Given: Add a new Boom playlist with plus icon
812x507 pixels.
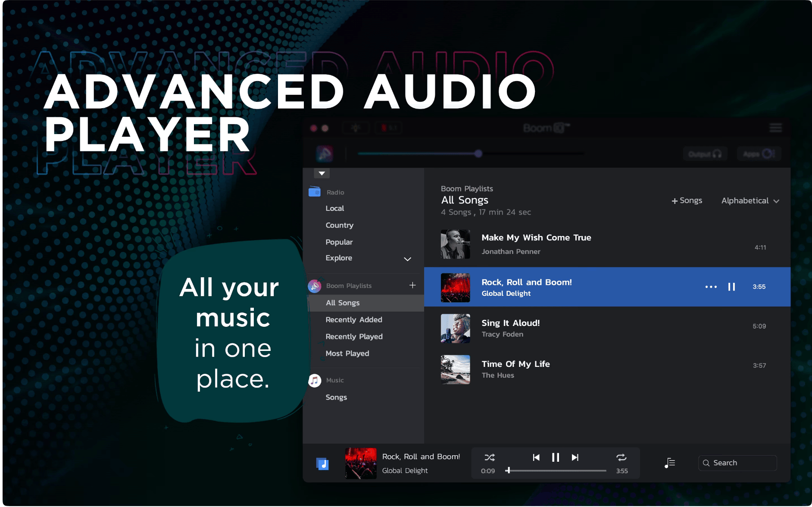Looking at the screenshot, I should pos(412,285).
